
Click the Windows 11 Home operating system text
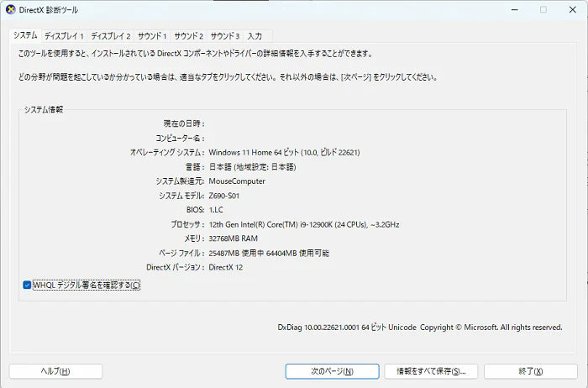pos(284,153)
